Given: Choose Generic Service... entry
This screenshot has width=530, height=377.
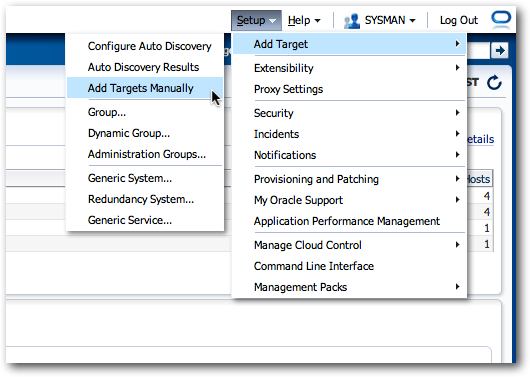Looking at the screenshot, I should point(145,220).
